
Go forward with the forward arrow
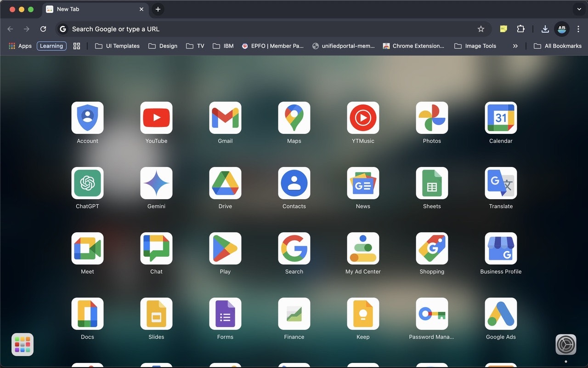[27, 29]
